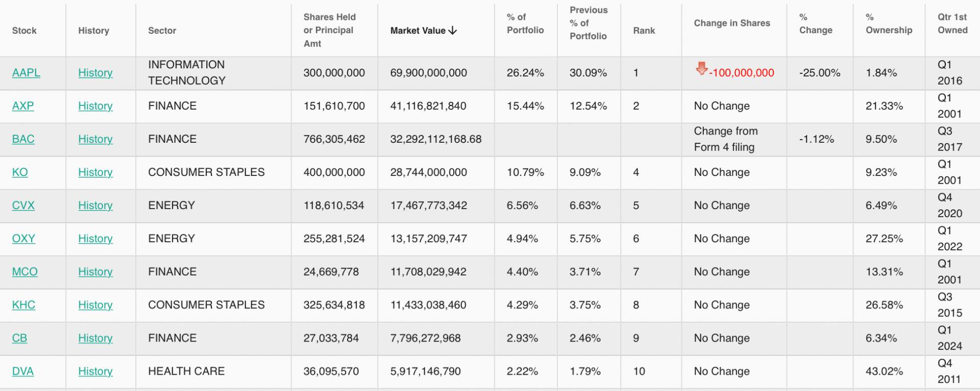Sort by Qtr 1st Owned header

[x=952, y=24]
